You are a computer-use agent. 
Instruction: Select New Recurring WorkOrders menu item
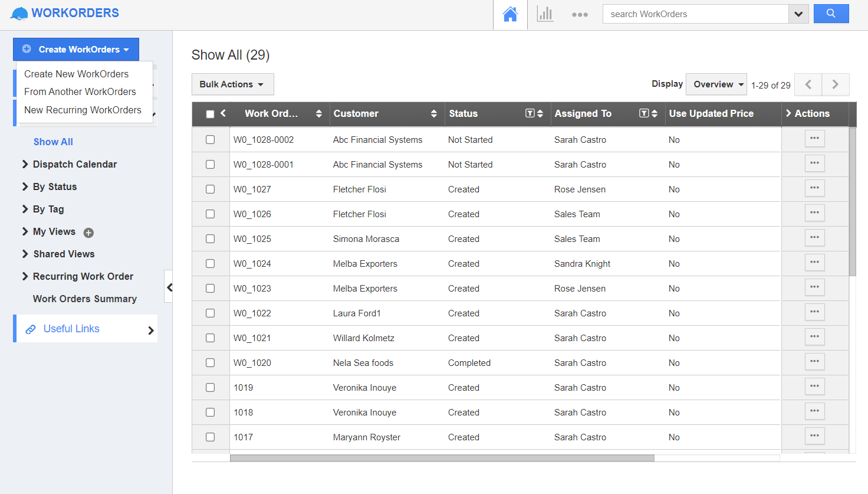click(83, 110)
